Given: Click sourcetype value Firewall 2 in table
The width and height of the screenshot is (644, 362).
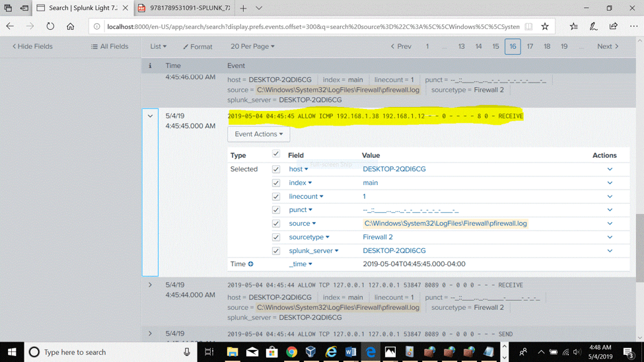Looking at the screenshot, I should click(x=377, y=237).
